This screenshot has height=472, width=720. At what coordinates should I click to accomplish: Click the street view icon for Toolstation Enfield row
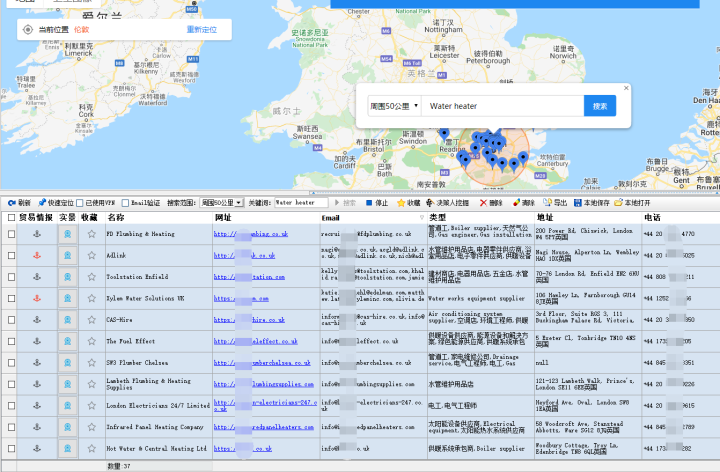[68, 277]
